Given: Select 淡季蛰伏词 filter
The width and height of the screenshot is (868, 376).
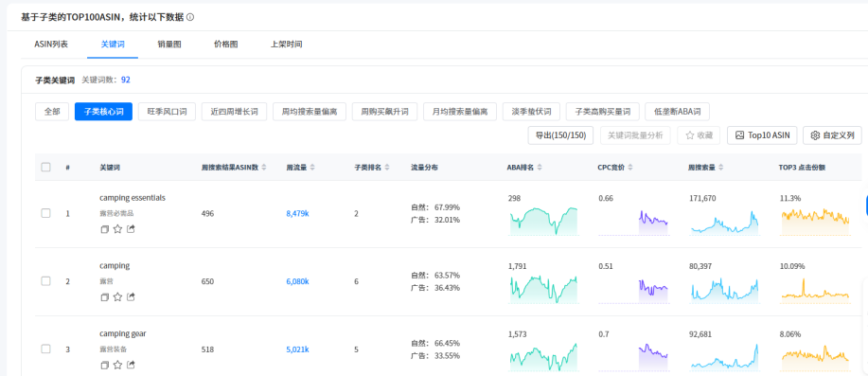Looking at the screenshot, I should click(531, 112).
